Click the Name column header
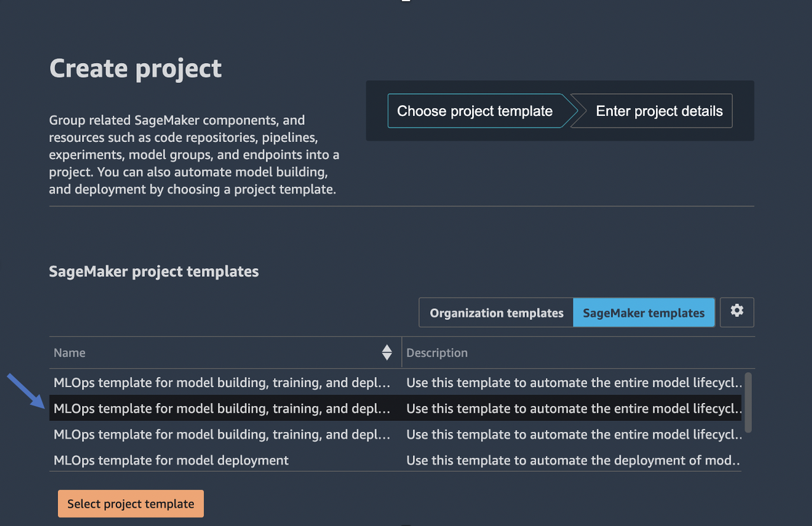 tap(69, 353)
